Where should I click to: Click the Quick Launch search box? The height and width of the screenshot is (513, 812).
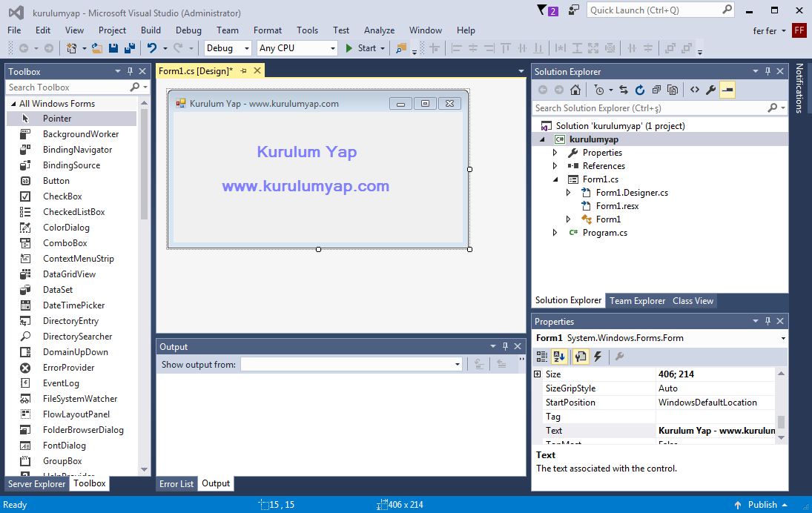(x=660, y=10)
